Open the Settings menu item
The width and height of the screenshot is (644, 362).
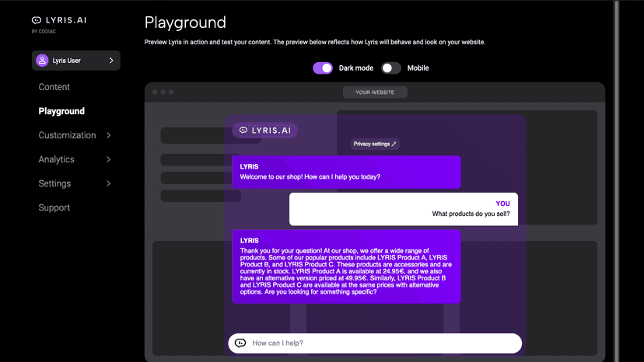click(54, 183)
